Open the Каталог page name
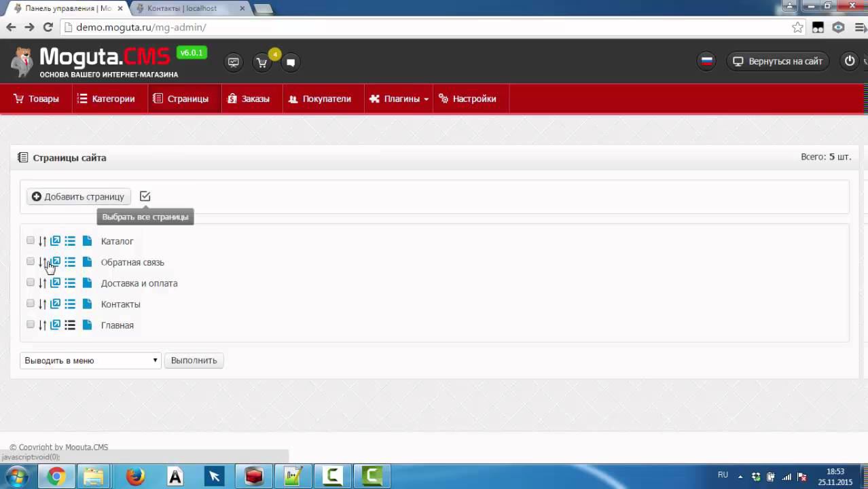Image resolution: width=868 pixels, height=489 pixels. (117, 241)
